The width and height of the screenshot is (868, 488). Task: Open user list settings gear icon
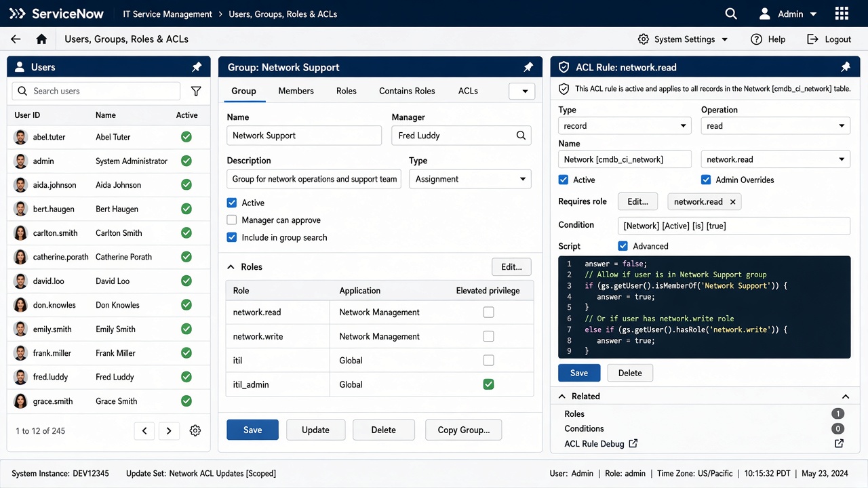tap(195, 430)
